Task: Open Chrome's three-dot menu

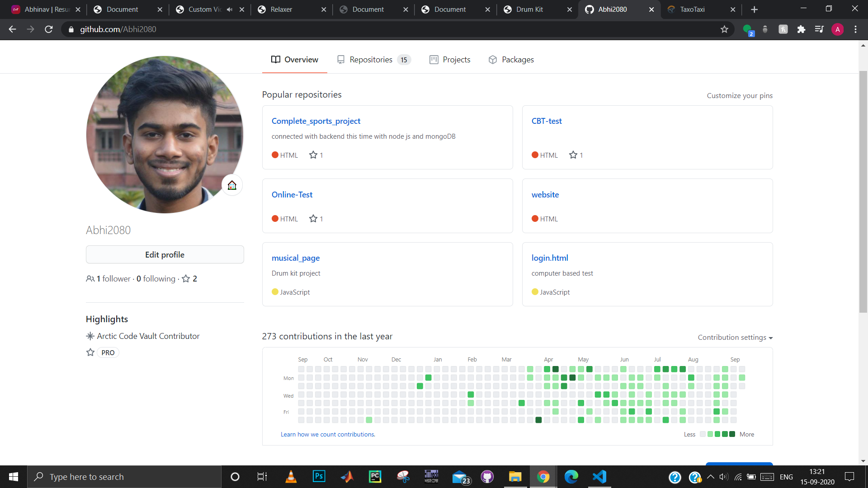Action: click(x=856, y=29)
